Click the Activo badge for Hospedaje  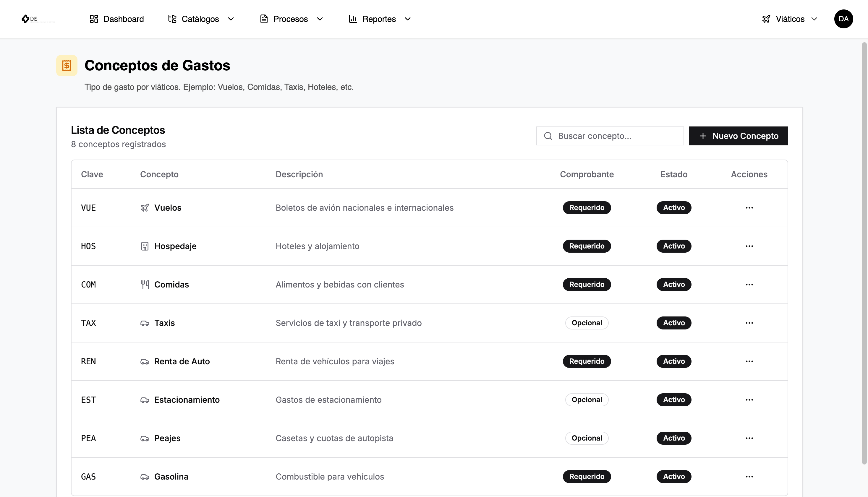coord(674,246)
